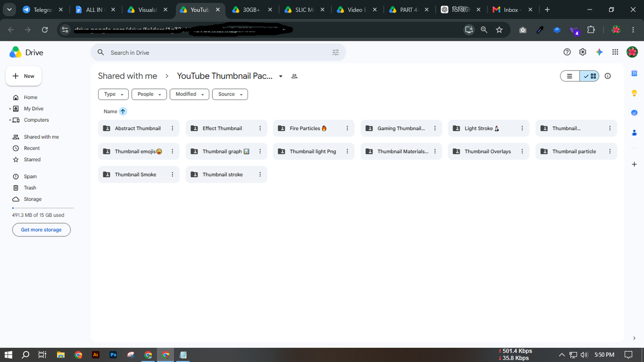The width and height of the screenshot is (644, 362).
Task: Open more actions for Abstract Thumbnail folder
Action: coord(173,128)
